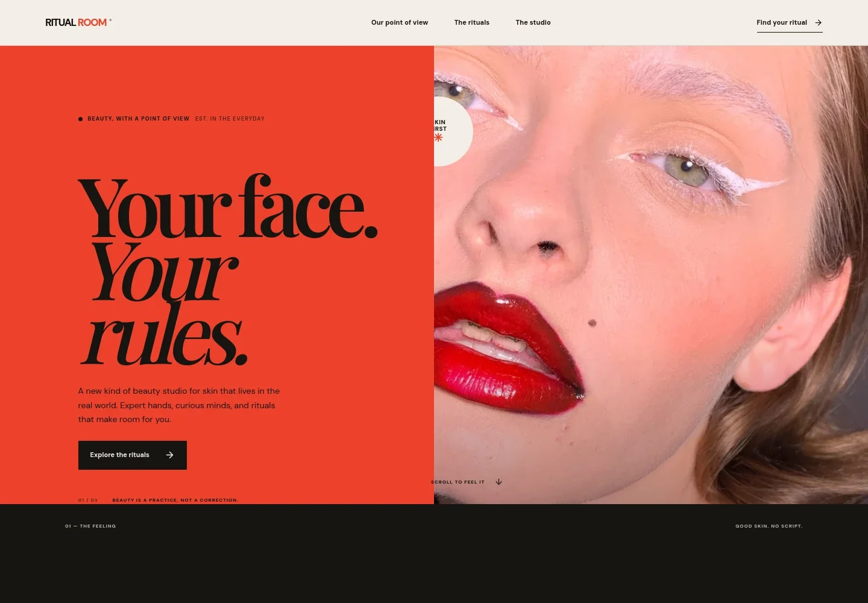The height and width of the screenshot is (603, 868).
Task: Select the Your face. Your rules. headline
Action: click(x=228, y=270)
